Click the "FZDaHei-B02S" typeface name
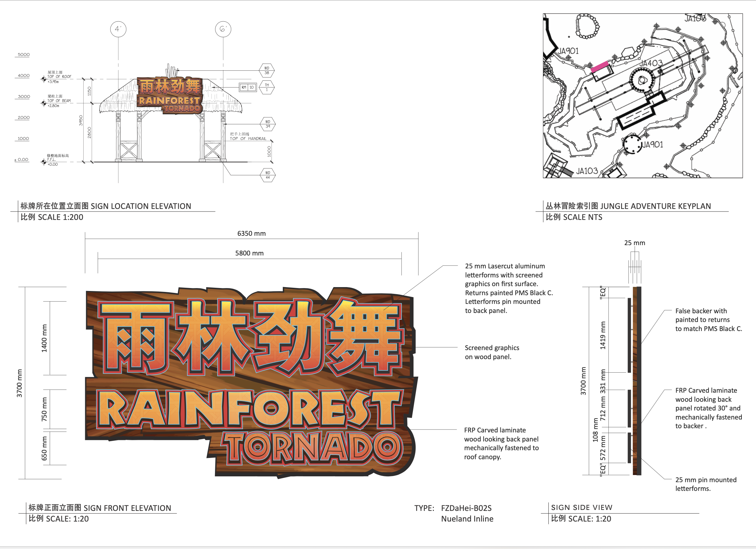Image resolution: width=756 pixels, height=549 pixels. click(x=466, y=508)
